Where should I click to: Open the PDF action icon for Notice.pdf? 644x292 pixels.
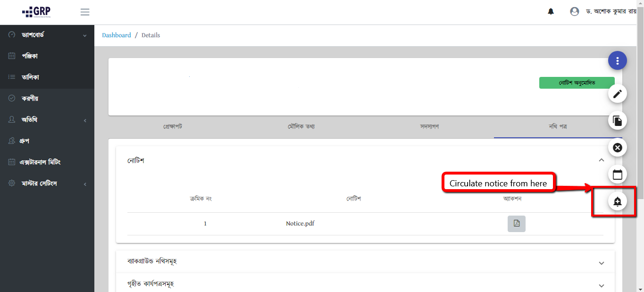click(517, 224)
